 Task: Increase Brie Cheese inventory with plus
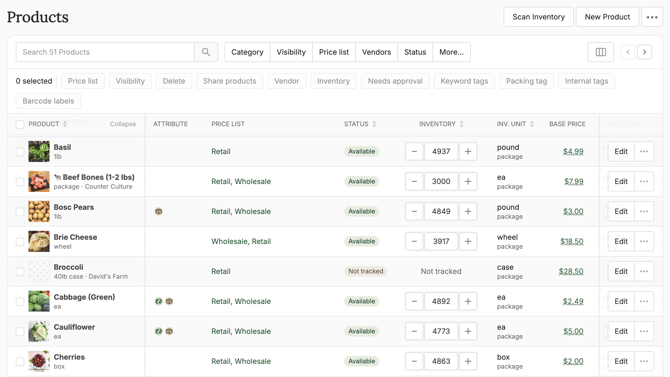[468, 241]
